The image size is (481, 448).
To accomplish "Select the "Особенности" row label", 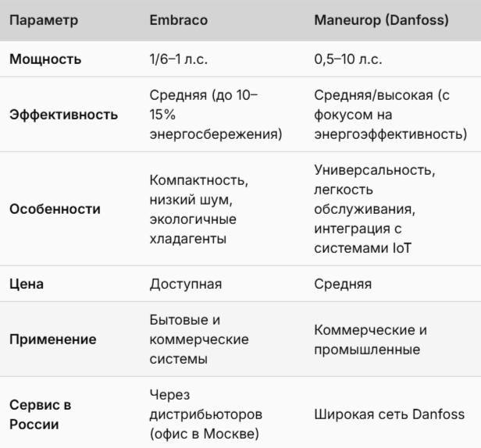I will pos(55,210).
